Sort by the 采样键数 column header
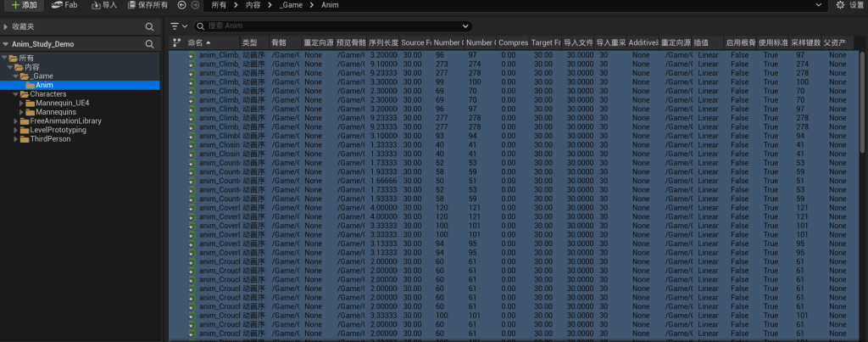 [805, 42]
